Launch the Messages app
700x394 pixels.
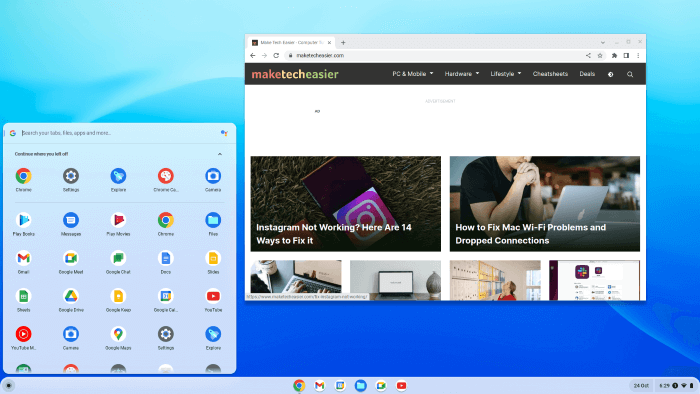coord(71,220)
